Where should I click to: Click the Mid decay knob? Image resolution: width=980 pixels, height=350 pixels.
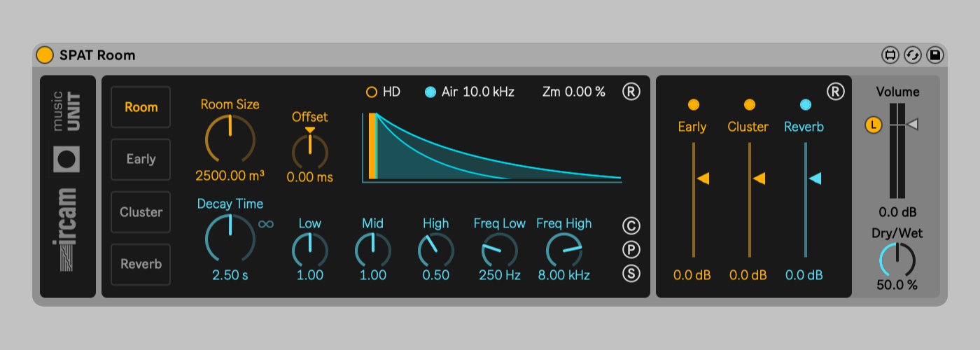coord(372,250)
